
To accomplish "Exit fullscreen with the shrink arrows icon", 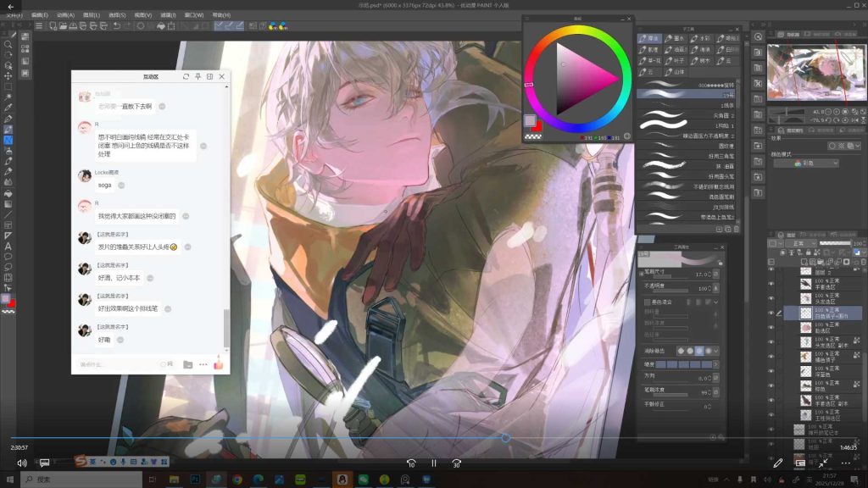I will click(x=823, y=463).
